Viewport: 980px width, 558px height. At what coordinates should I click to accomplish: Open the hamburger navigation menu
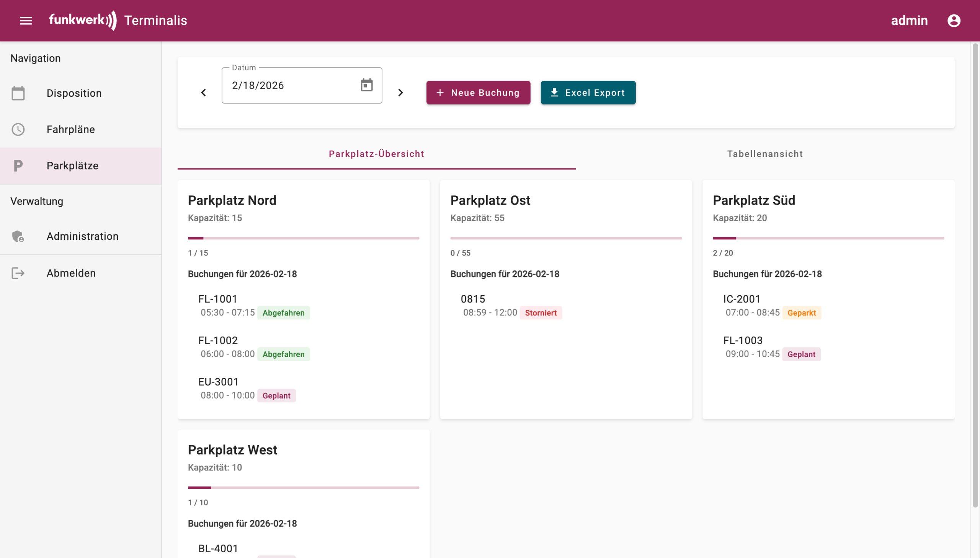pyautogui.click(x=26, y=21)
